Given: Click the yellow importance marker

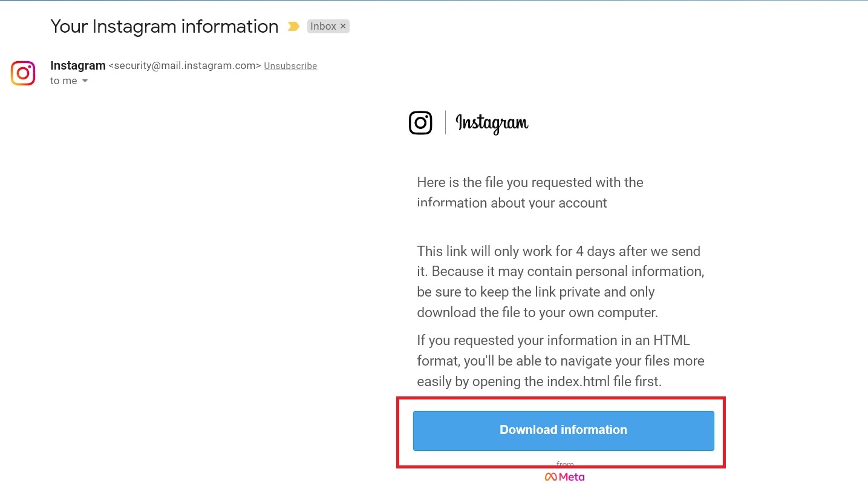Looking at the screenshot, I should pos(293,27).
